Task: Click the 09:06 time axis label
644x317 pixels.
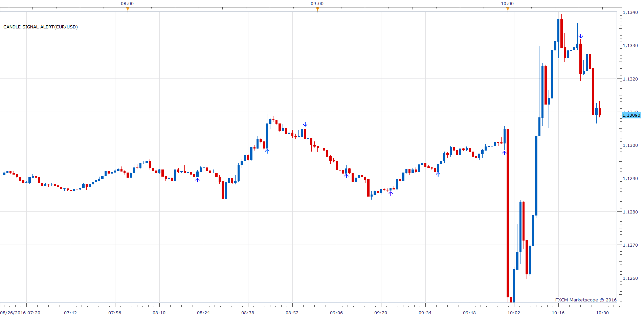Action: (x=336, y=313)
